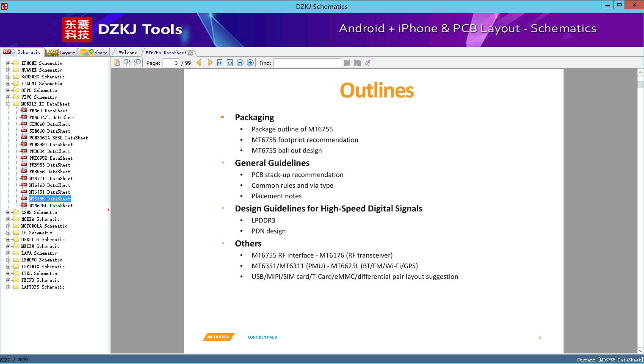Click PDF icon of SDM660 DataSheet
This screenshot has width=644, height=364.
(24, 124)
